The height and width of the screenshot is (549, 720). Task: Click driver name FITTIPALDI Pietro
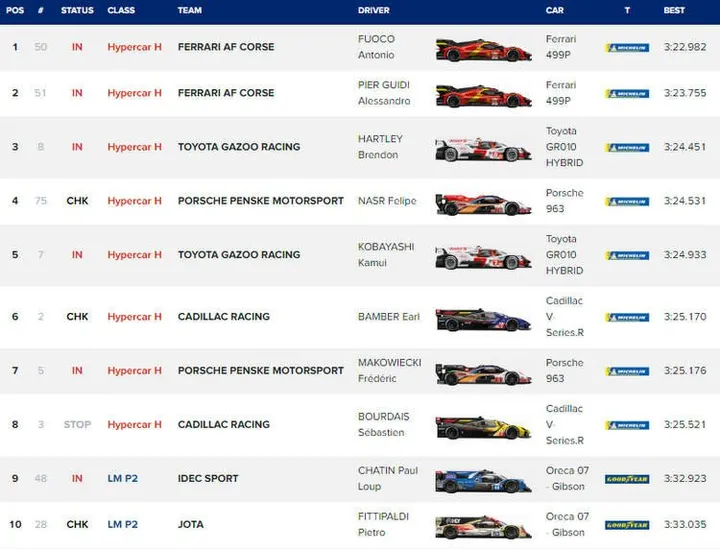383,524
